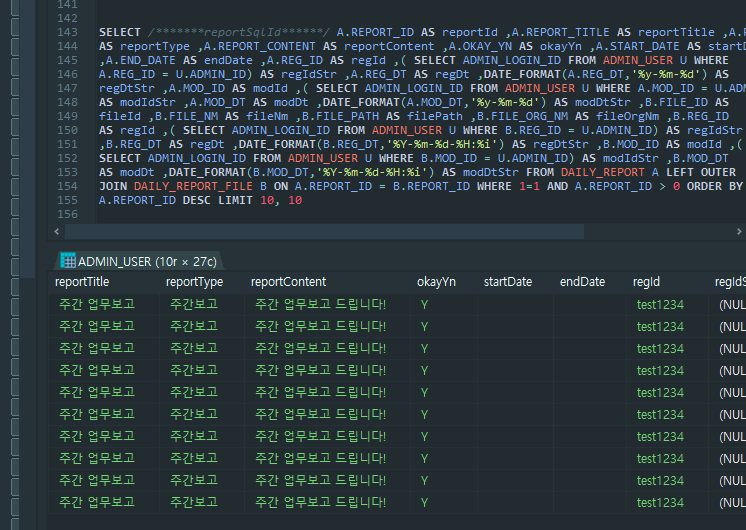
Task: Click 'ORDER BY' at end of line 154
Action: 715,186
